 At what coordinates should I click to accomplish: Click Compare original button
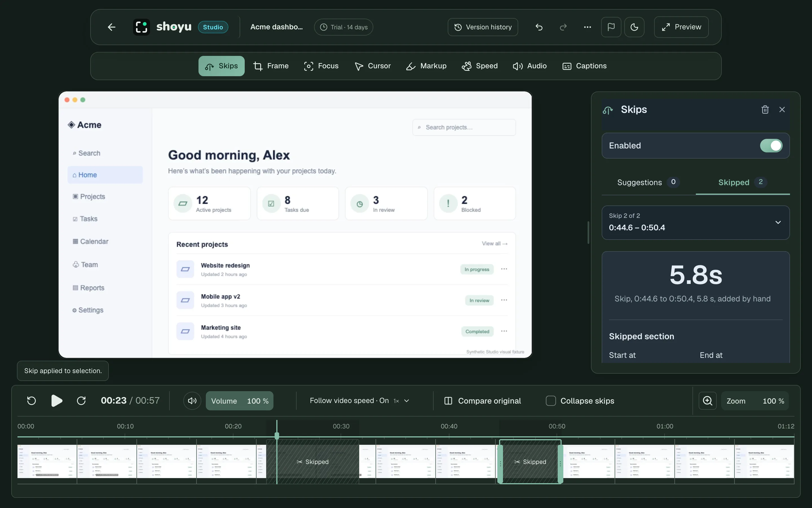pyautogui.click(x=482, y=400)
